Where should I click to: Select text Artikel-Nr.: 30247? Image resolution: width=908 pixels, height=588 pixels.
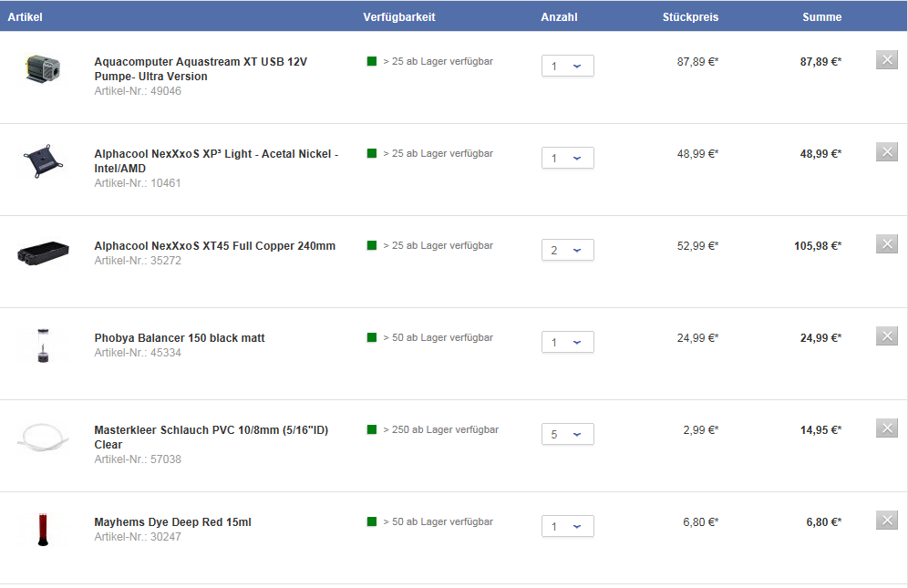[138, 537]
